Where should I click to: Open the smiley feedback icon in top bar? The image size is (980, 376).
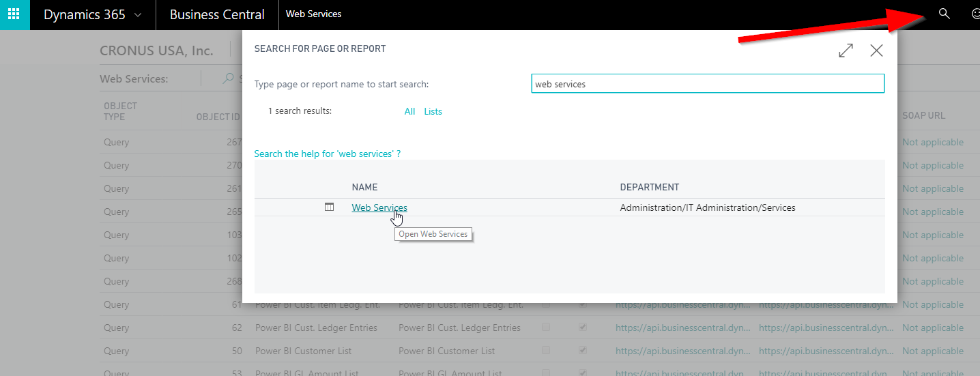pos(975,14)
